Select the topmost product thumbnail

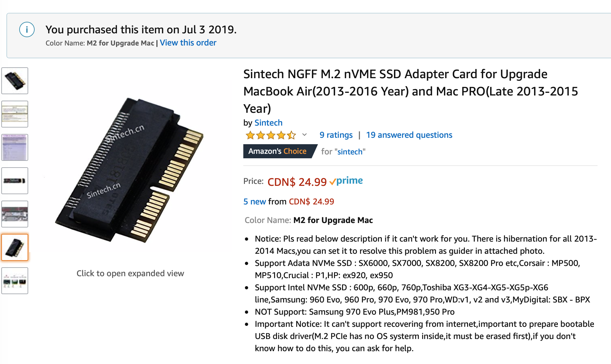pyautogui.click(x=15, y=81)
